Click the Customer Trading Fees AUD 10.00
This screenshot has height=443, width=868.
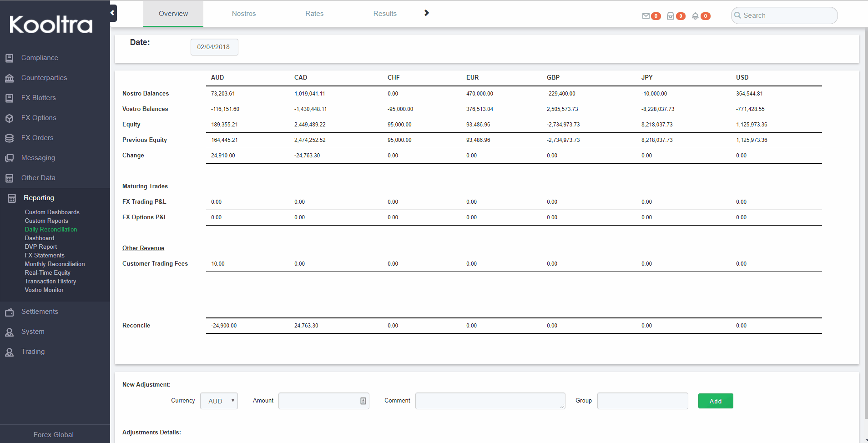218,264
